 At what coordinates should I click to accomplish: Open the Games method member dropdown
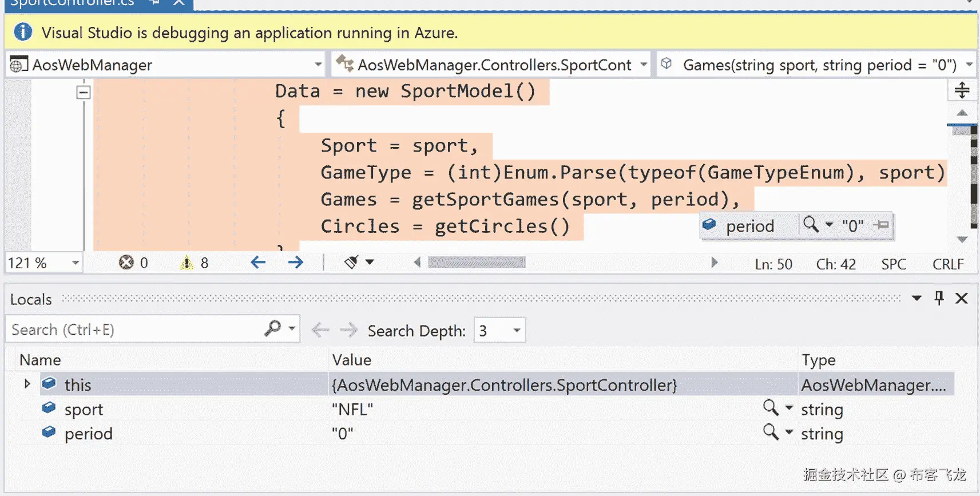816,65
